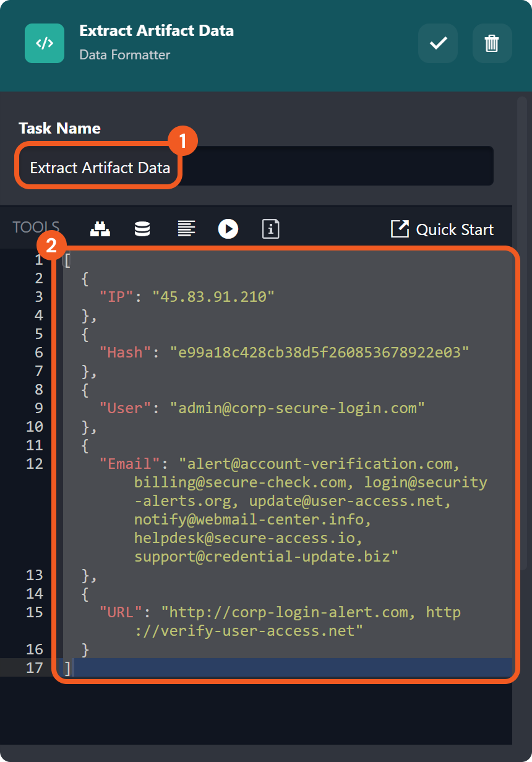Open the Quick Start guide link

pyautogui.click(x=455, y=229)
